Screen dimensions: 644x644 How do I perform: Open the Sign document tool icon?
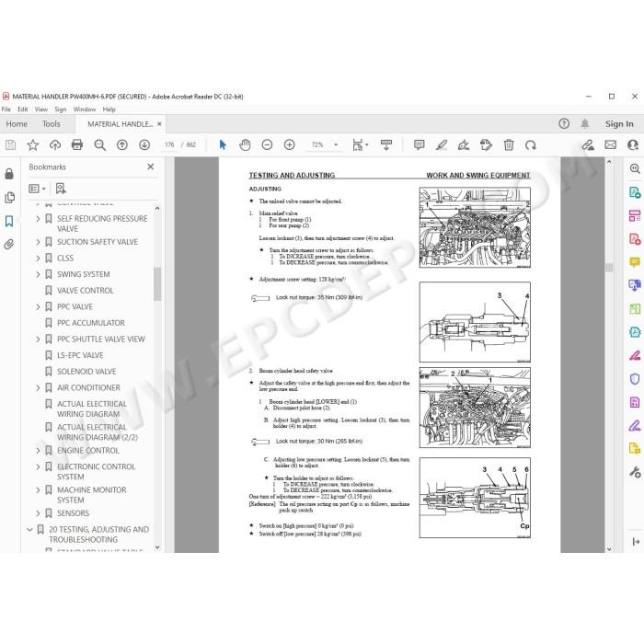(464, 145)
